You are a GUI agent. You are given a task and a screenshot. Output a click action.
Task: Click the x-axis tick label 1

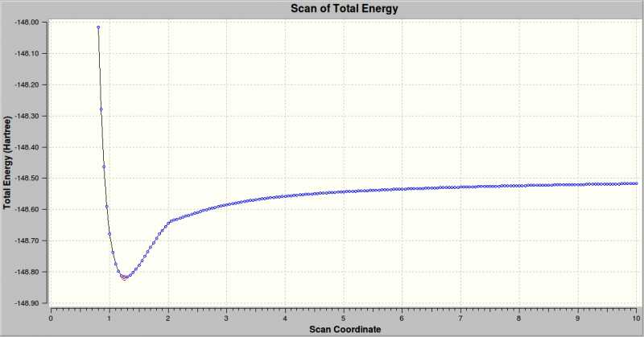coord(109,319)
